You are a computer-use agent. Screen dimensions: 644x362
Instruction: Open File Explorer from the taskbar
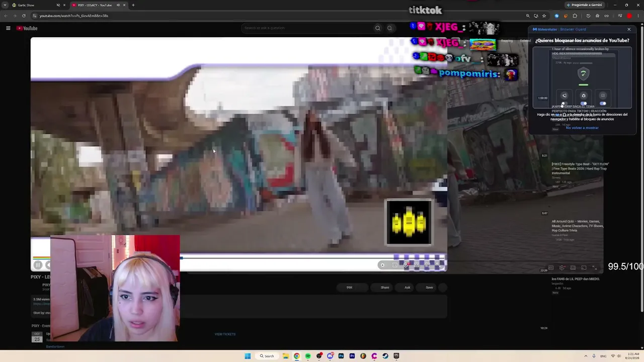(285, 356)
